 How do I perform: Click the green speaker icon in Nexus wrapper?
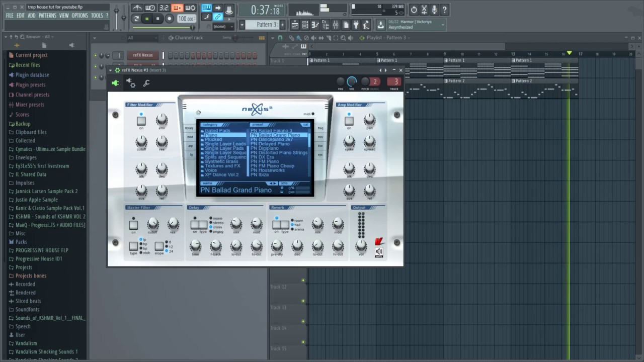tap(115, 83)
